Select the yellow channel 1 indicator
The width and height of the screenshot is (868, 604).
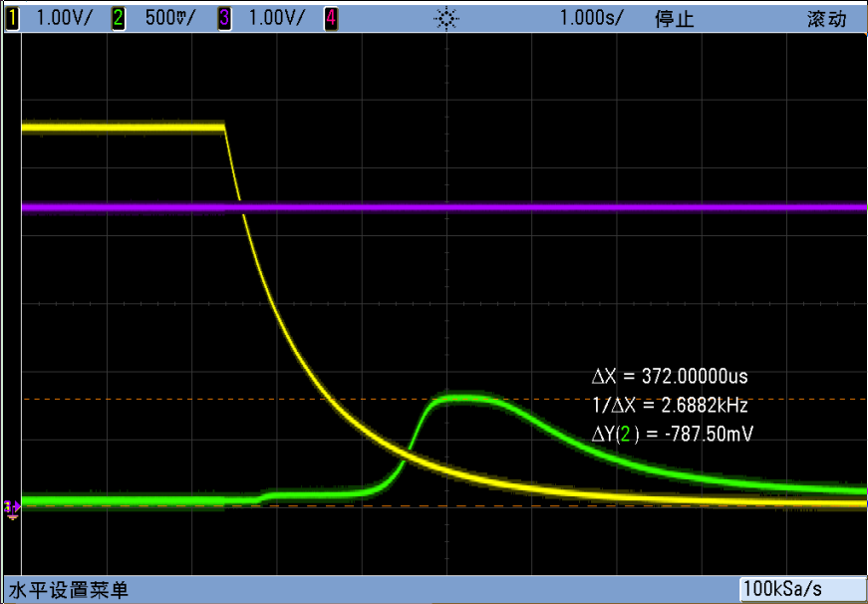pyautogui.click(x=12, y=19)
